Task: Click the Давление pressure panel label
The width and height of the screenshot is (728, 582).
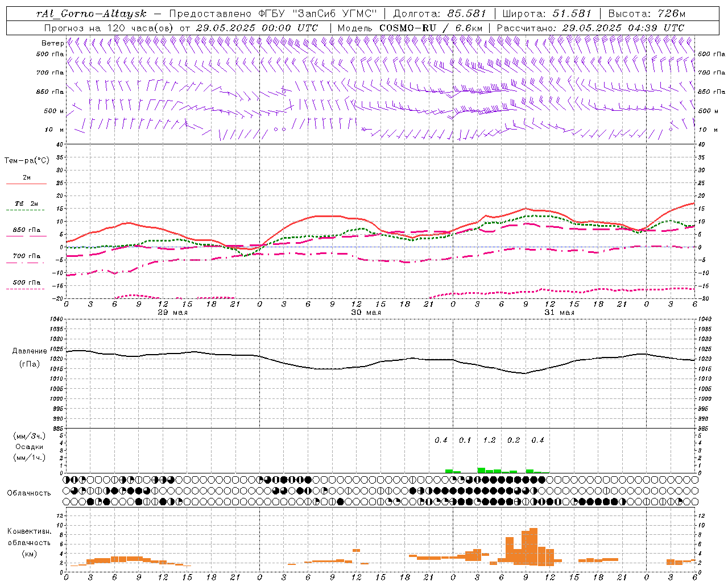Action: [29, 351]
